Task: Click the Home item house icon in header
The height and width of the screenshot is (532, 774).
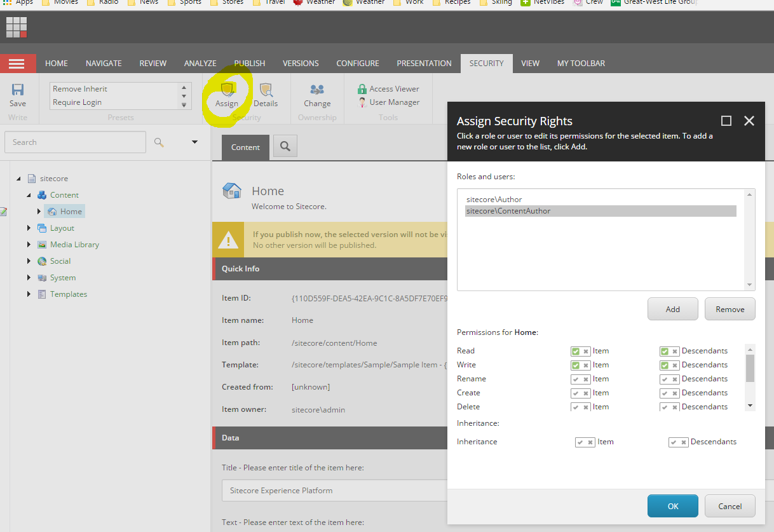Action: [232, 190]
